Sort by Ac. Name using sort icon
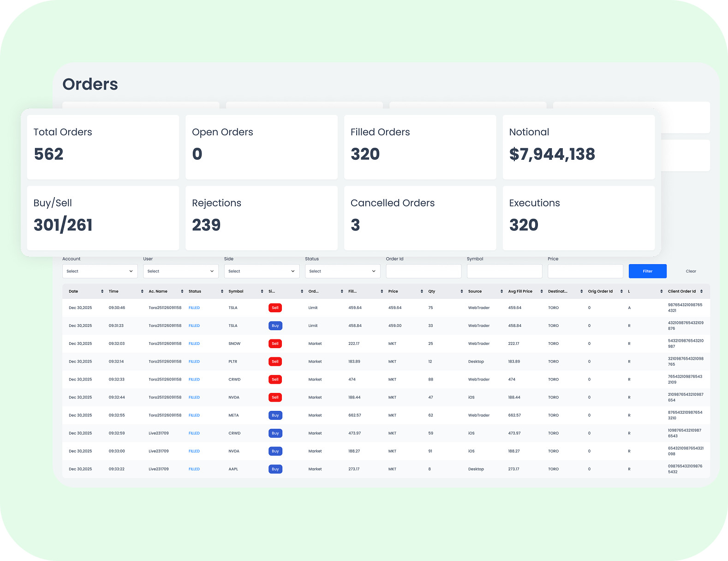The width and height of the screenshot is (728, 561). point(182,291)
